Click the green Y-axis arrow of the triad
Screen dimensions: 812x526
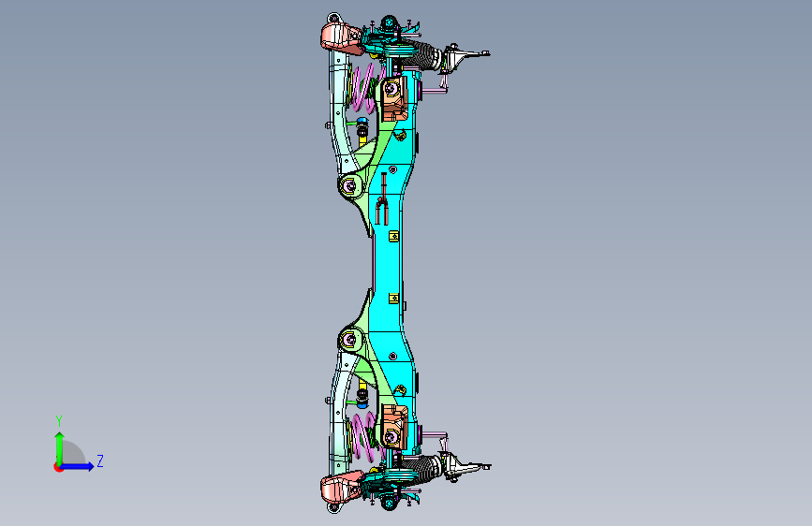59,447
